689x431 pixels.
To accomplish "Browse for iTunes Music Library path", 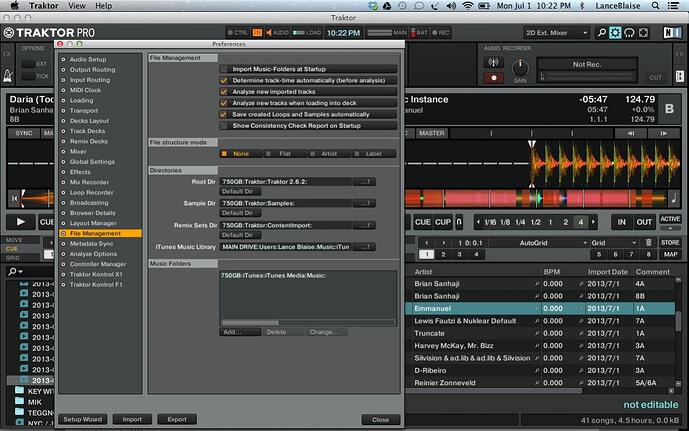I will tap(365, 247).
